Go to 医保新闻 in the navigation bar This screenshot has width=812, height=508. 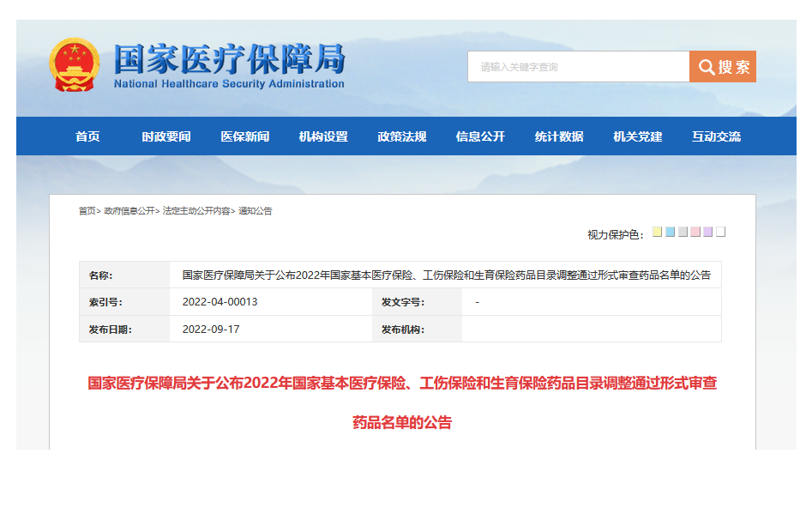pyautogui.click(x=244, y=136)
